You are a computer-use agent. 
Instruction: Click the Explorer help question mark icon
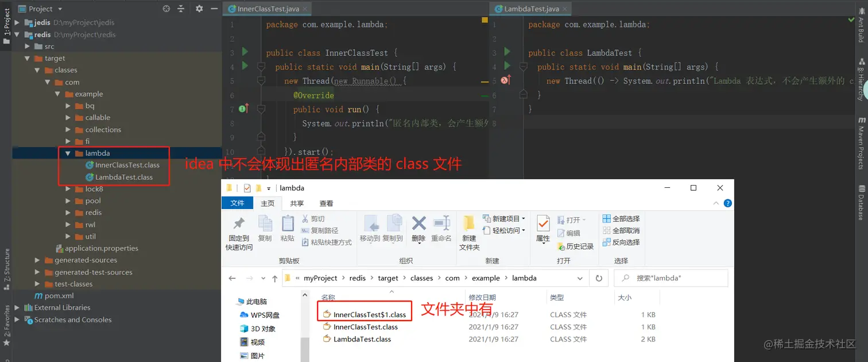tap(727, 203)
